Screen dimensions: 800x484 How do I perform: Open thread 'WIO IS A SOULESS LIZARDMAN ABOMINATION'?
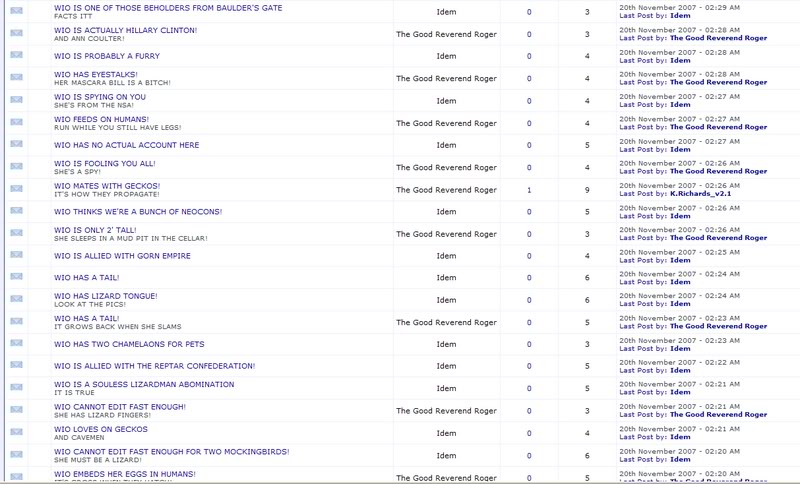[144, 385]
